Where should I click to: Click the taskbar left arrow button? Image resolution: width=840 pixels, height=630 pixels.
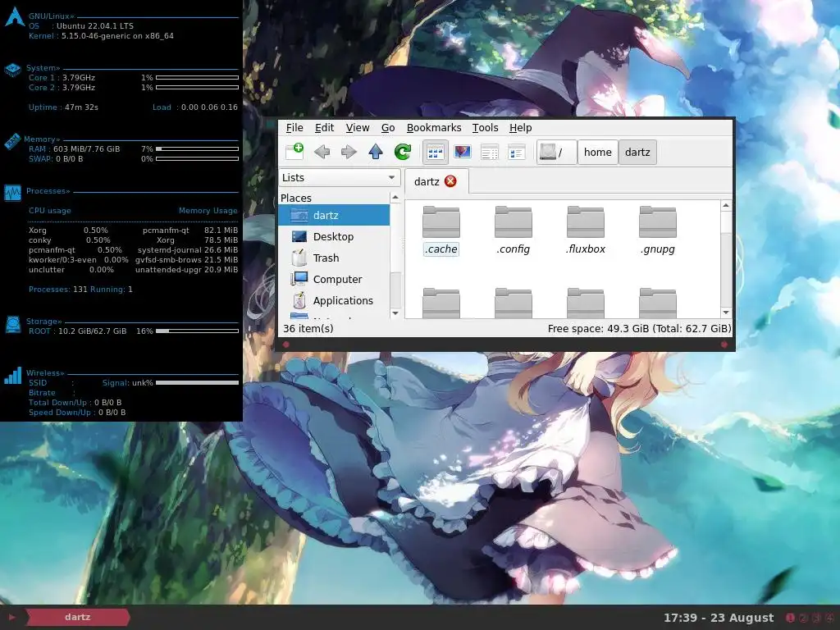(x=11, y=617)
